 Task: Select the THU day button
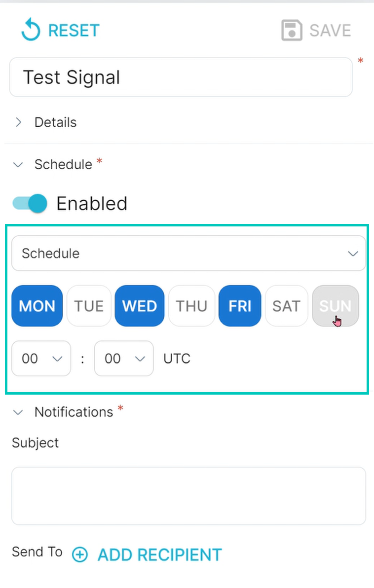tap(192, 306)
